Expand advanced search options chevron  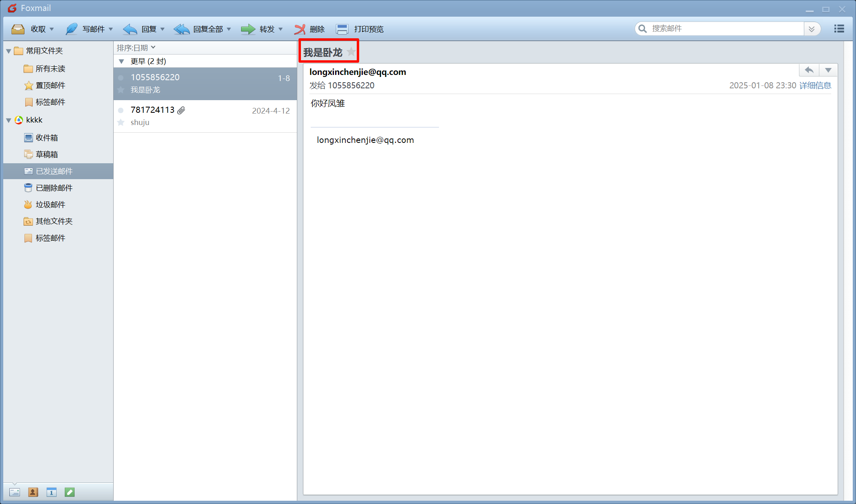812,28
